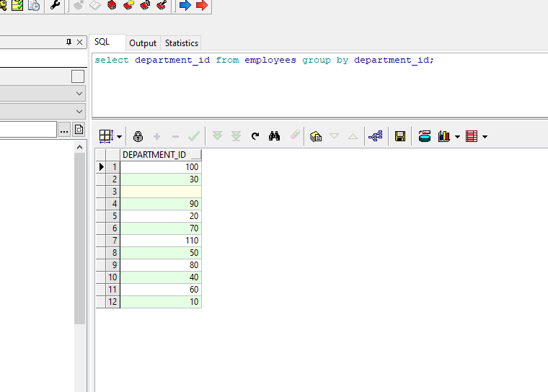Click the fetch next page double-arrow icon
The width and height of the screenshot is (548, 392).
pos(217,136)
